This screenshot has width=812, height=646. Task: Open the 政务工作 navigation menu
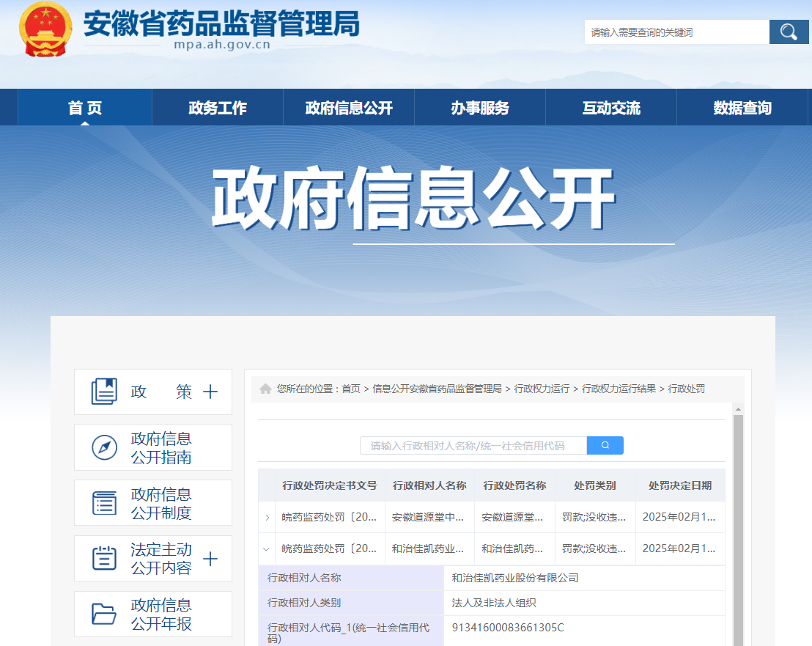[218, 108]
